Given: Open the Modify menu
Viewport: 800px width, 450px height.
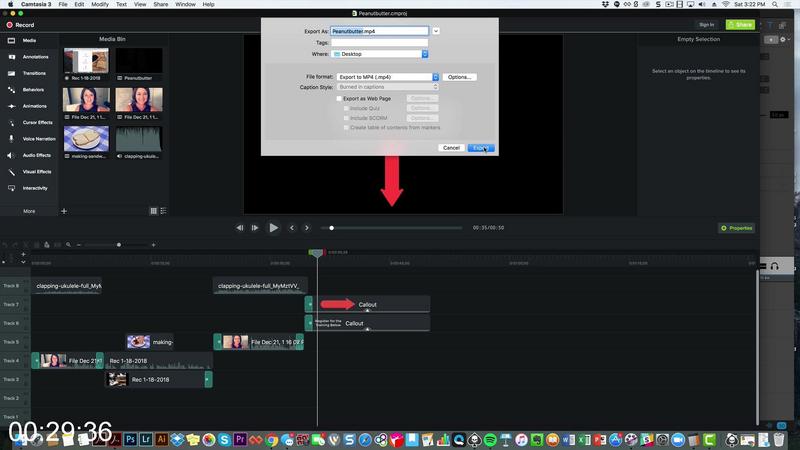Looking at the screenshot, I should pyautogui.click(x=99, y=4).
